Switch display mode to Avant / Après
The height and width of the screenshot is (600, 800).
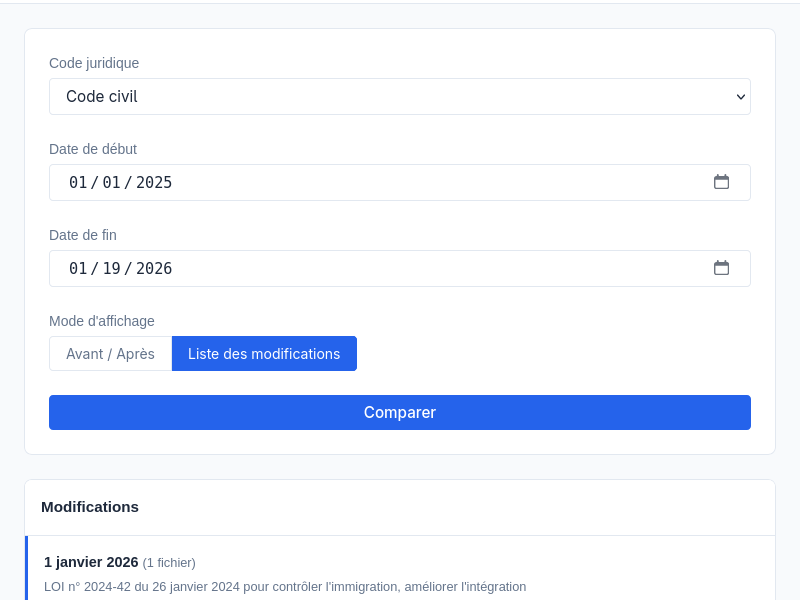coord(110,354)
